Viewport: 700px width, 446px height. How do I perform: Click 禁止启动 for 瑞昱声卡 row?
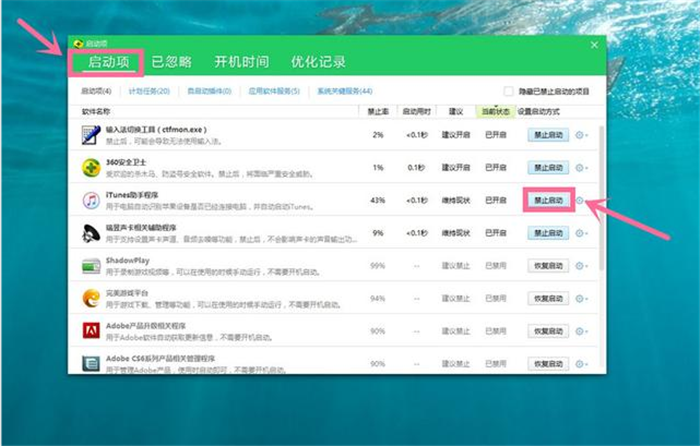pyautogui.click(x=548, y=233)
